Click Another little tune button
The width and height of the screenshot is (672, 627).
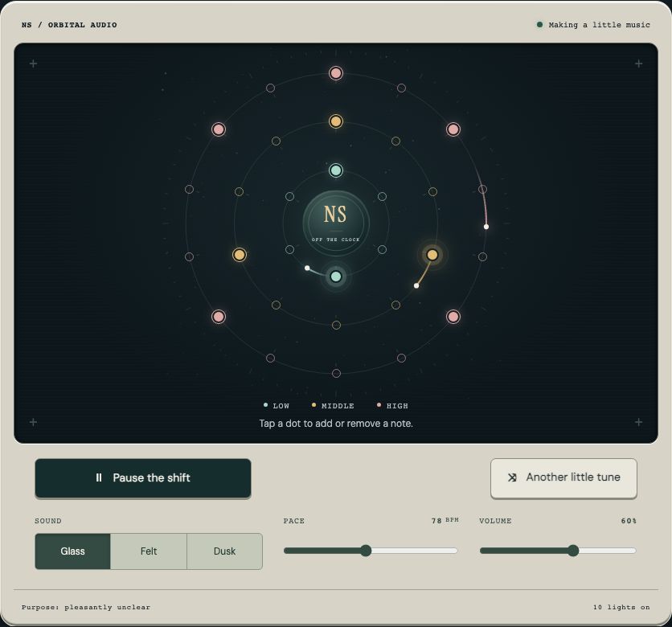click(563, 477)
